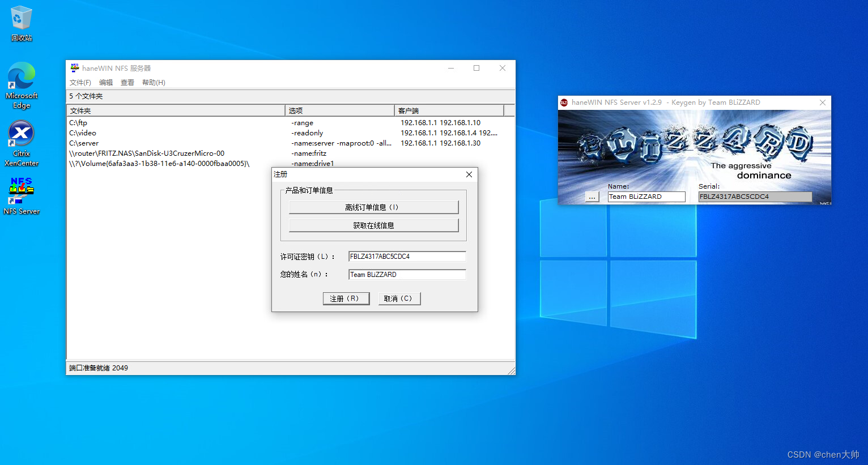The image size is (868, 465).
Task: Sort by 客户端 column header
Action: (449, 110)
